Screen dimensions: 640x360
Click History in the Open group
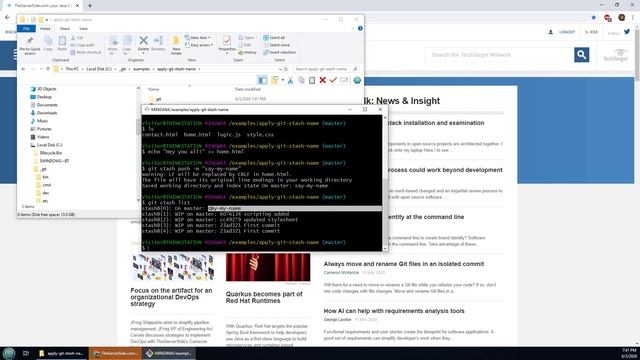tap(248, 52)
